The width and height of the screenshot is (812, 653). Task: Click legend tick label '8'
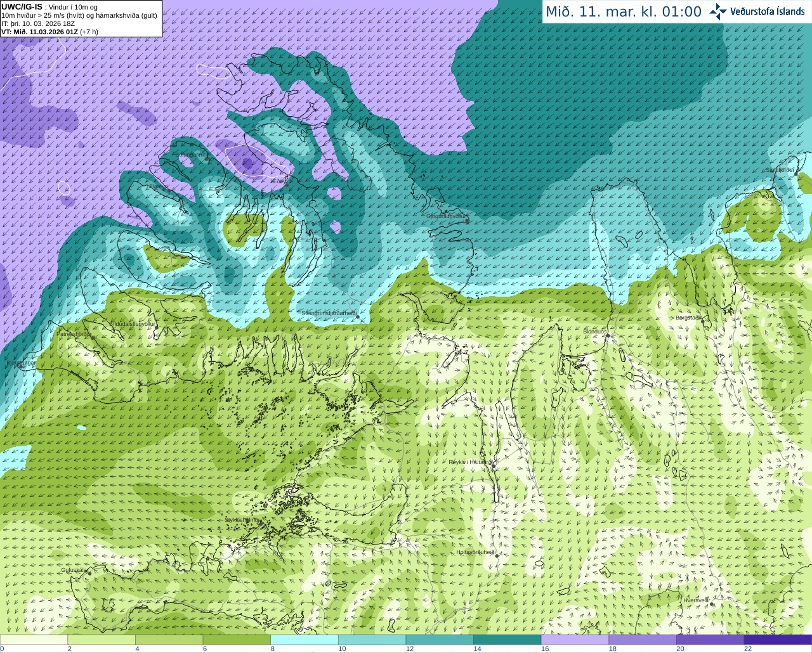click(x=273, y=649)
